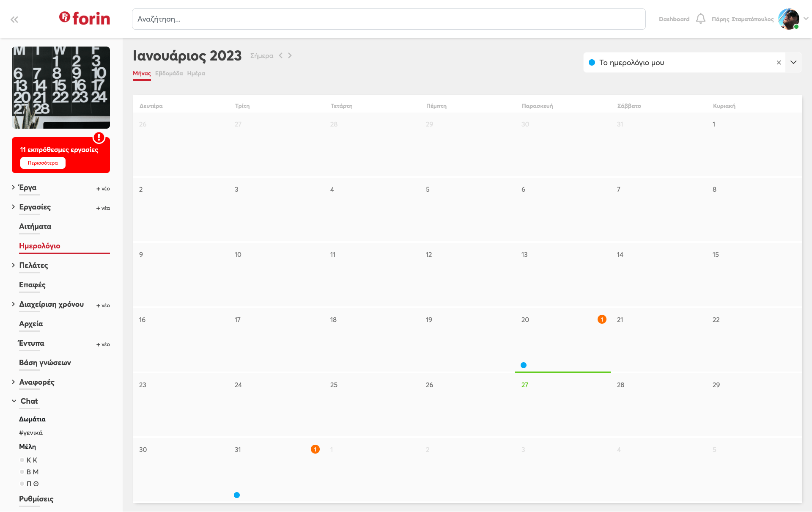Open user avatar profile picture
Screen dimensions: 812x512
pyautogui.click(x=788, y=19)
